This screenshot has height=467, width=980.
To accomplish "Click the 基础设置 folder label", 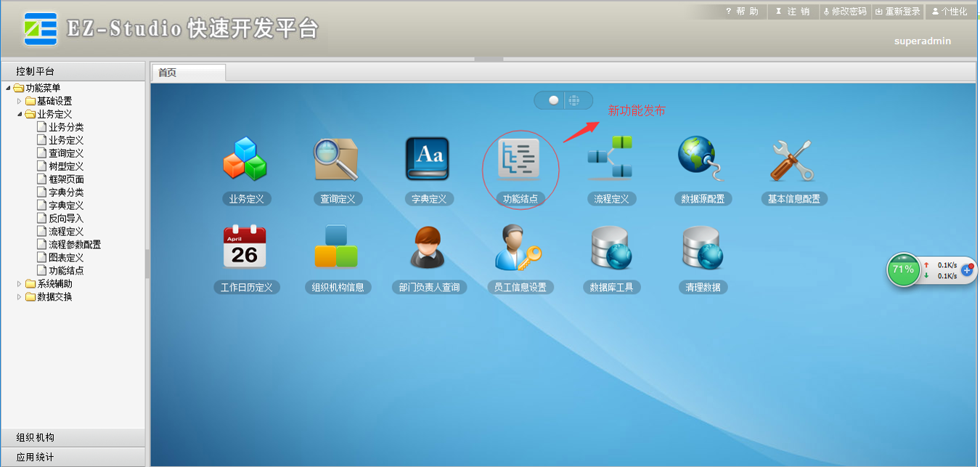I will 54,101.
